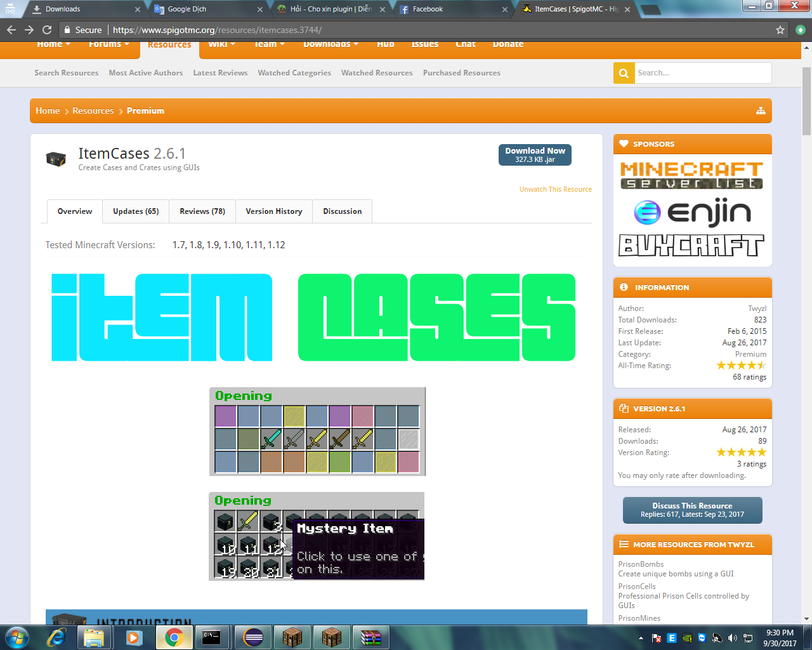This screenshot has width=812, height=650.
Task: Click the Discuss This Resource button
Action: (693, 510)
